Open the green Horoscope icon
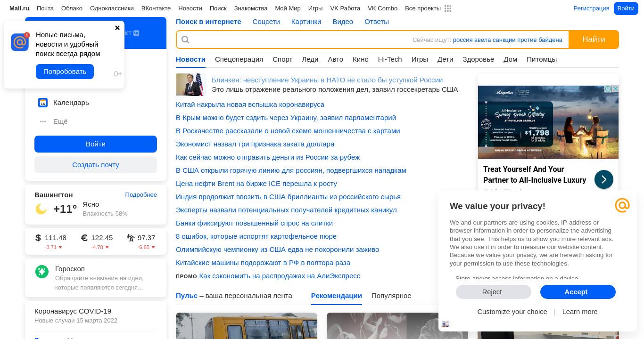This screenshot has width=644, height=339. coord(42,272)
